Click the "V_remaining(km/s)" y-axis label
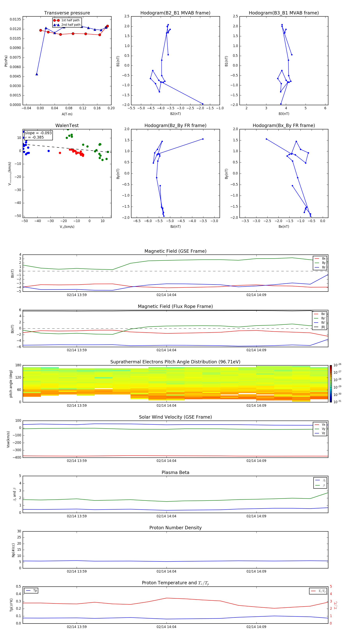 10,173
